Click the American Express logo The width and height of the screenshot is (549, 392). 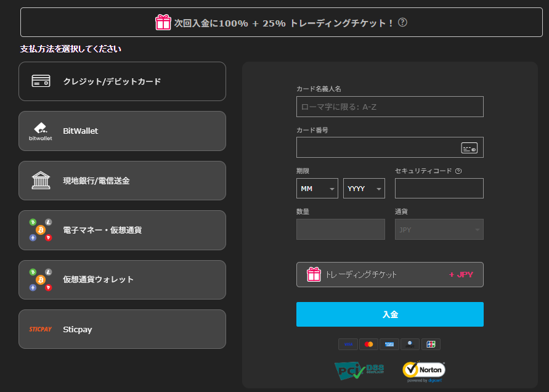(389, 345)
